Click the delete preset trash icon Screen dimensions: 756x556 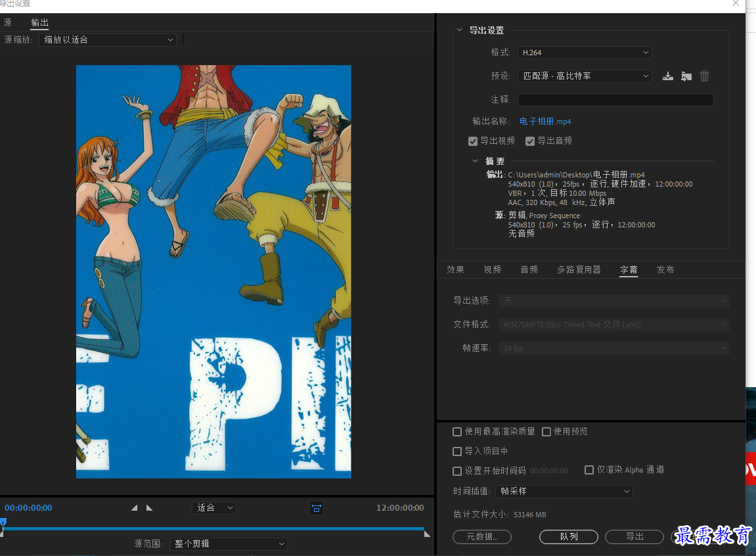point(704,76)
